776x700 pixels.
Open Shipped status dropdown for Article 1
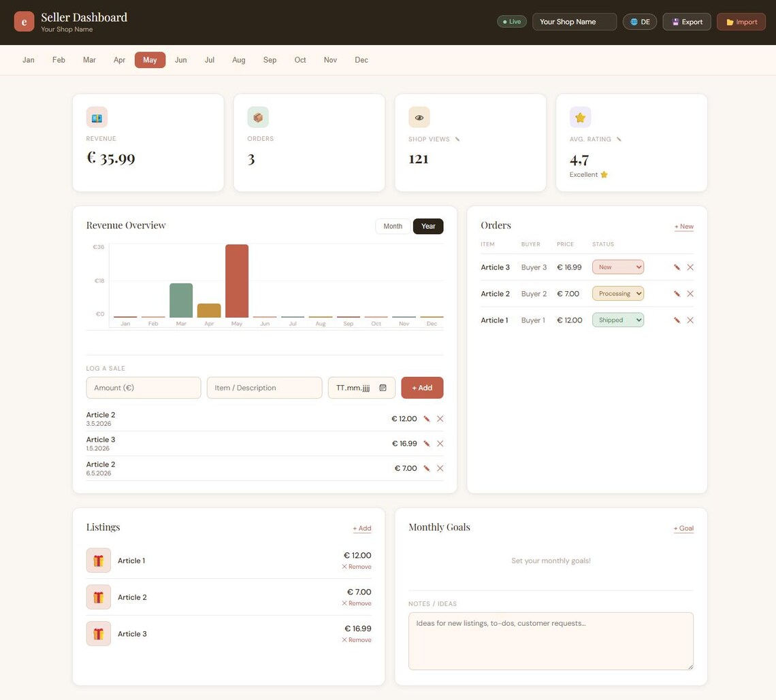point(618,320)
